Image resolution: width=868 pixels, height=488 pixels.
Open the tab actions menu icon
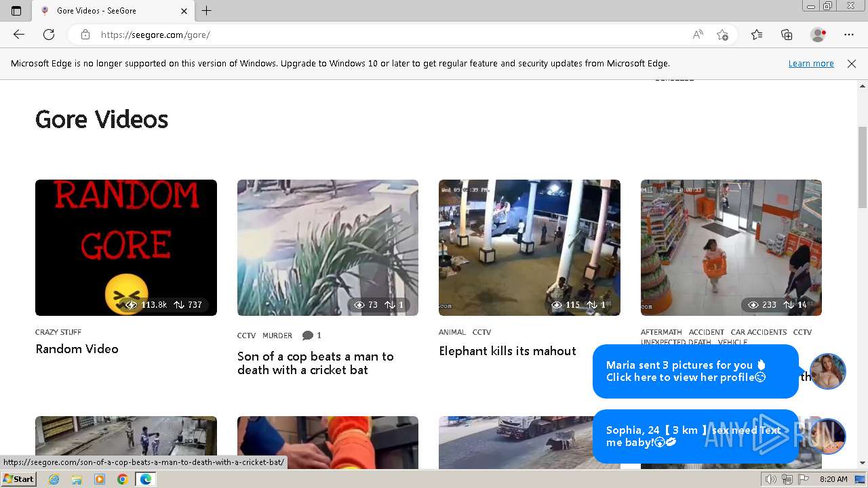click(x=16, y=11)
